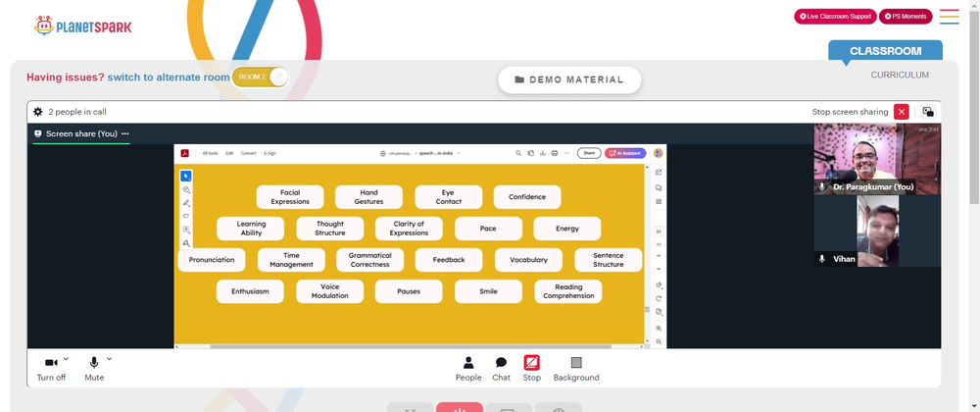Expand camera device options chevron
The image size is (980, 412).
tap(67, 359)
